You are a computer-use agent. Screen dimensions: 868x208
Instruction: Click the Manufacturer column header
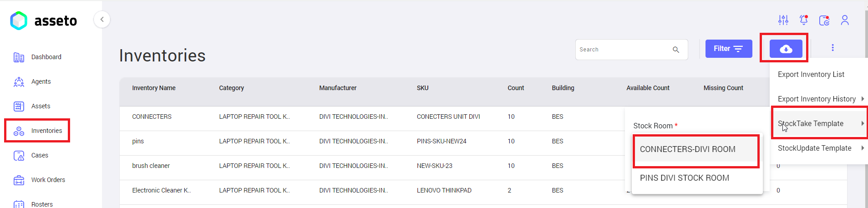pos(338,88)
